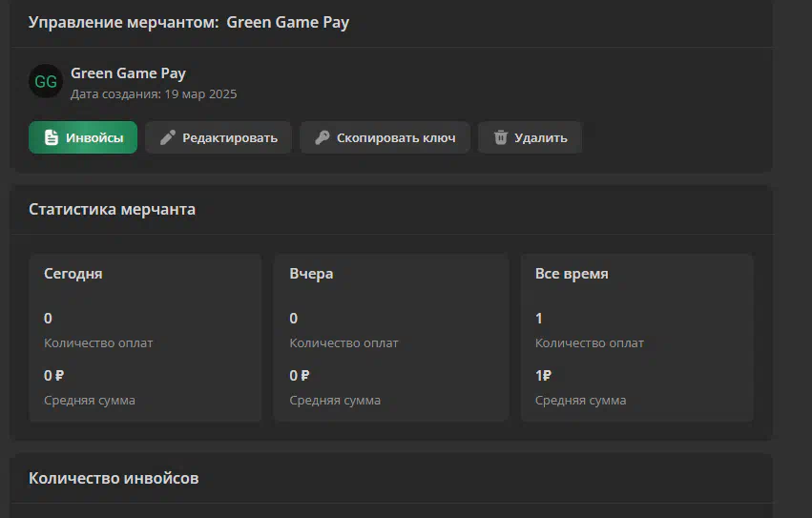This screenshot has width=812, height=518.
Task: Click the pencil icon for Редактировать
Action: (x=167, y=137)
